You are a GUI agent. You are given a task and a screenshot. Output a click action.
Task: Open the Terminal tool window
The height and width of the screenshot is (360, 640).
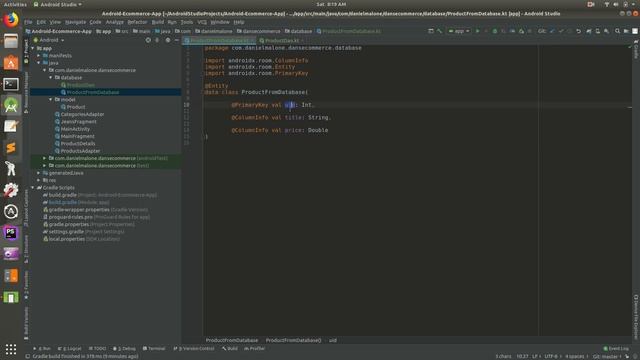click(154, 349)
